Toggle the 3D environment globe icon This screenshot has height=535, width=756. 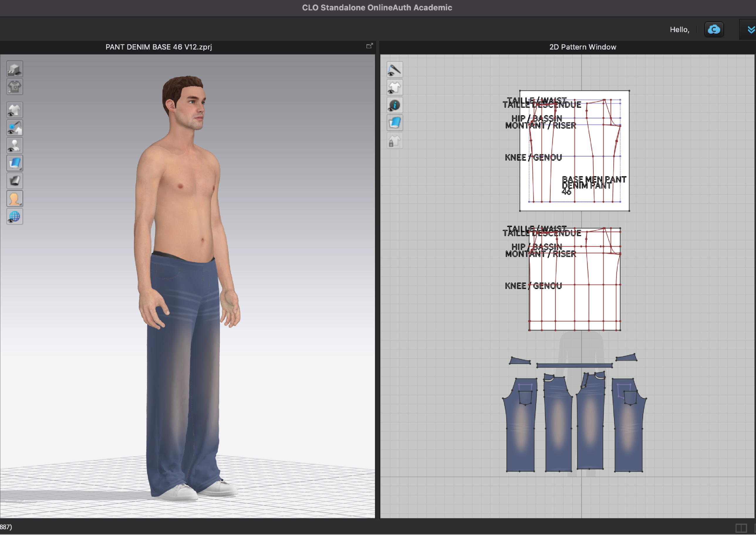pos(14,216)
